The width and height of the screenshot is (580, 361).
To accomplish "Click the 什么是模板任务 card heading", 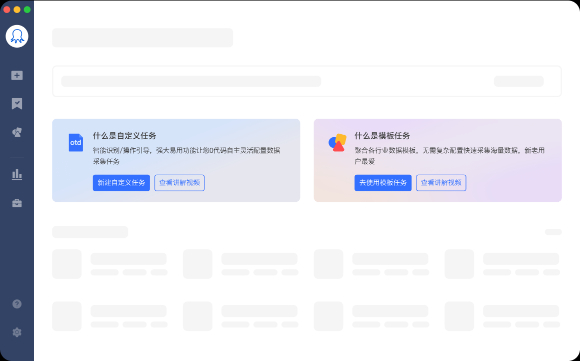I will point(382,136).
